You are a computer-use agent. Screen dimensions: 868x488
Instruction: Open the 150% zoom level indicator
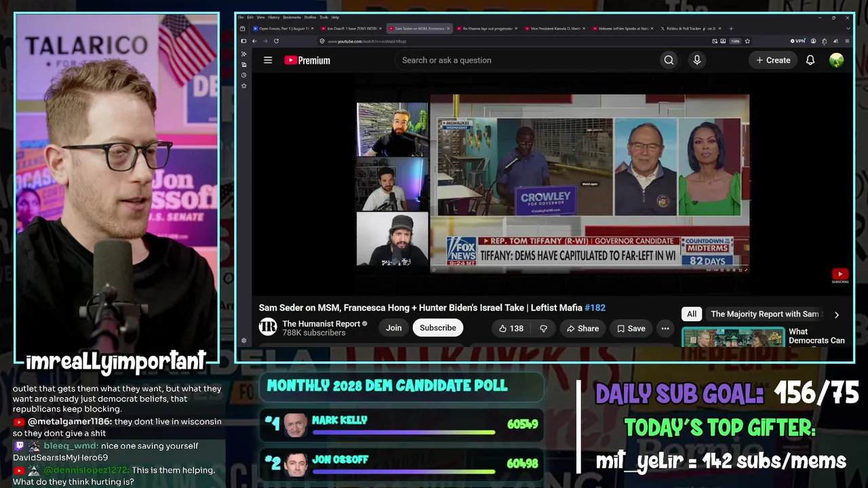[x=735, y=41]
